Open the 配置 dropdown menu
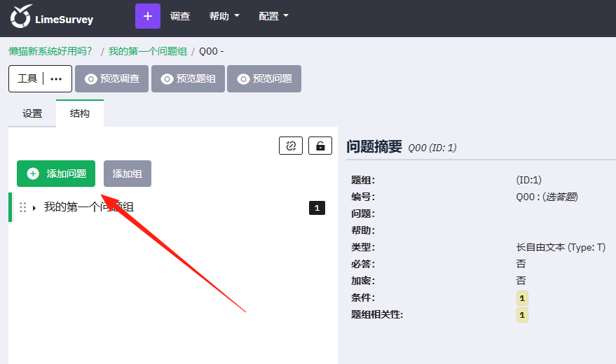Screen dimensions: 616x364 click(x=274, y=16)
